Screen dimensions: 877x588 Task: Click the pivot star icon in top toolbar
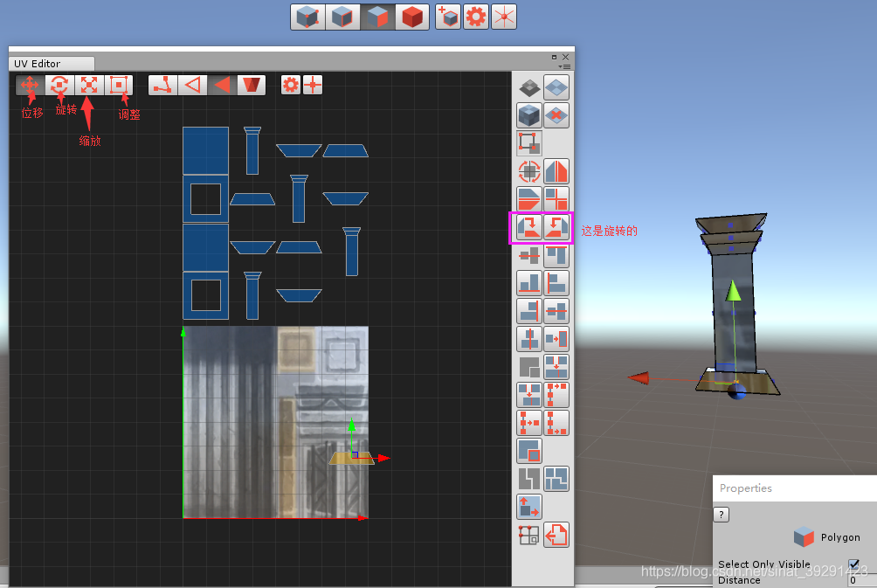(504, 17)
